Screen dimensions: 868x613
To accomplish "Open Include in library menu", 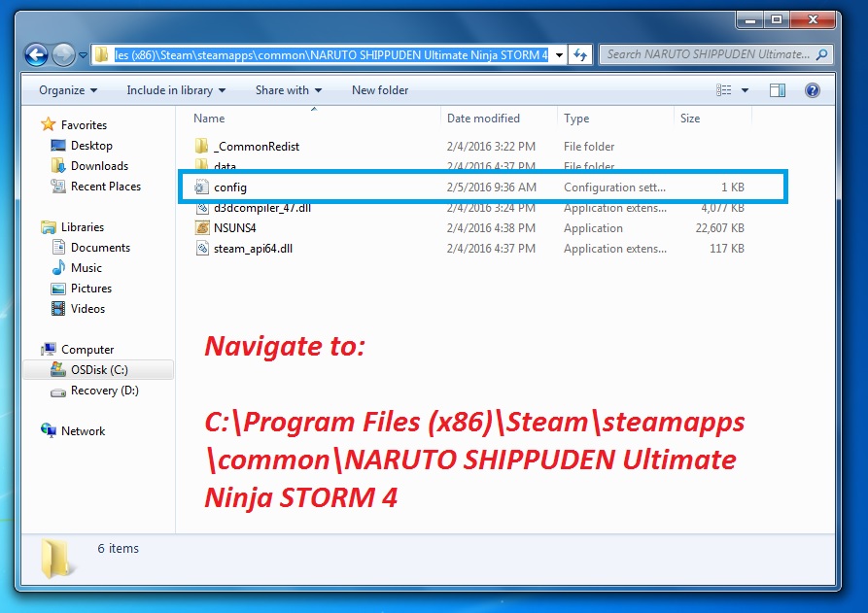I will [176, 90].
